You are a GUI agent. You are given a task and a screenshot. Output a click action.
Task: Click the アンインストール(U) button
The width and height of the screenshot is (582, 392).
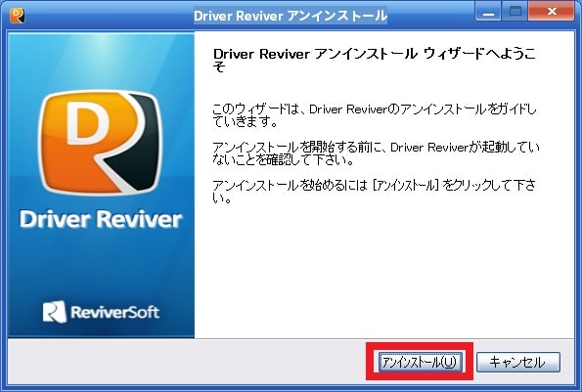[x=421, y=362]
